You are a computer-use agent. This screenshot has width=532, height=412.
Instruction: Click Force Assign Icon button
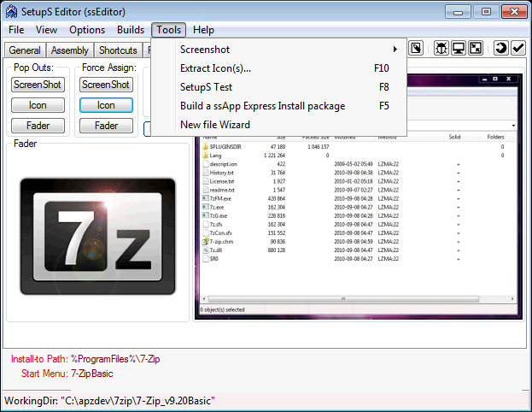coord(106,105)
